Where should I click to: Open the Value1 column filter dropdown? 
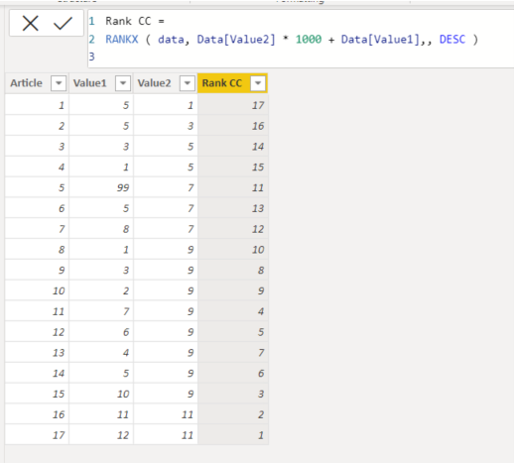(123, 83)
